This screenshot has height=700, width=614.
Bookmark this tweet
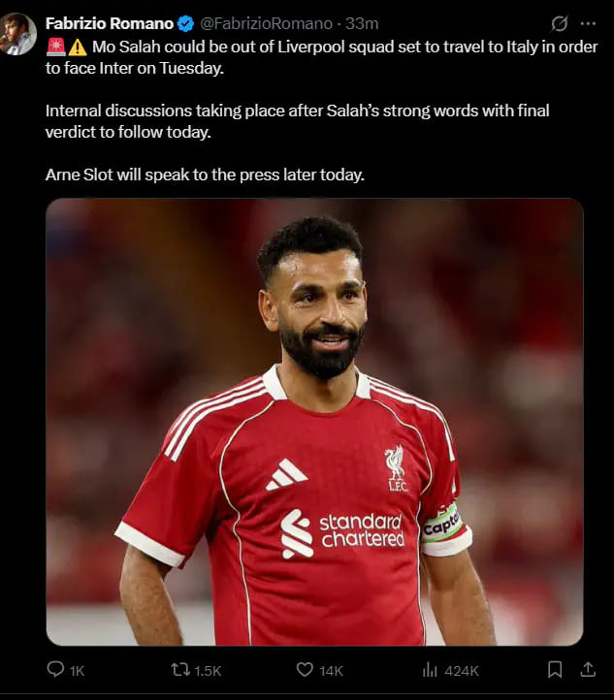[555, 669]
